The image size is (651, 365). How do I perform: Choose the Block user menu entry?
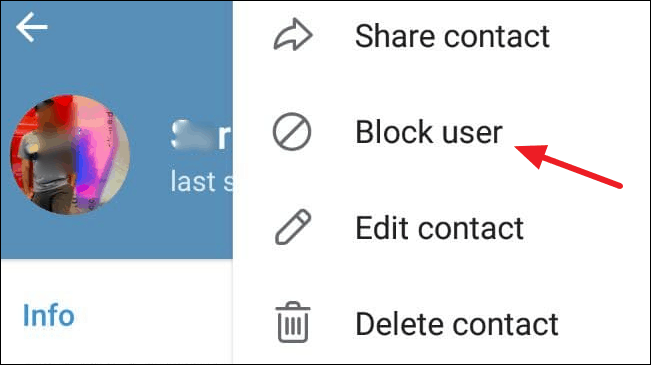(x=442, y=132)
